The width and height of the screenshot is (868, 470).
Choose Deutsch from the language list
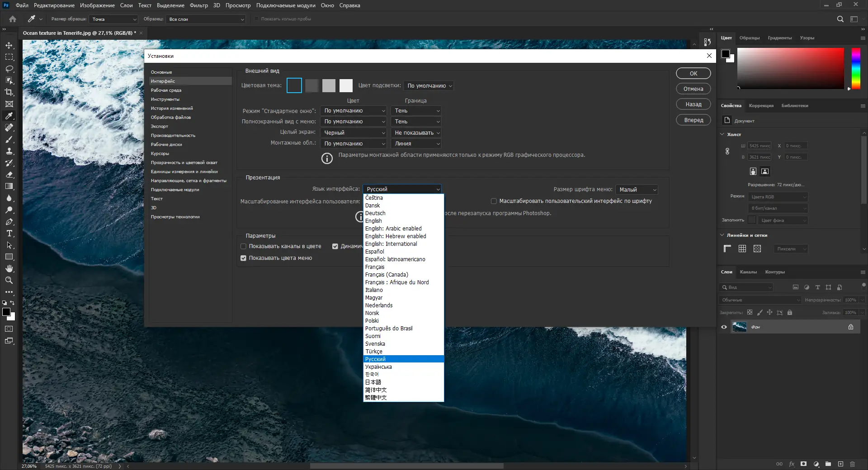(x=375, y=213)
